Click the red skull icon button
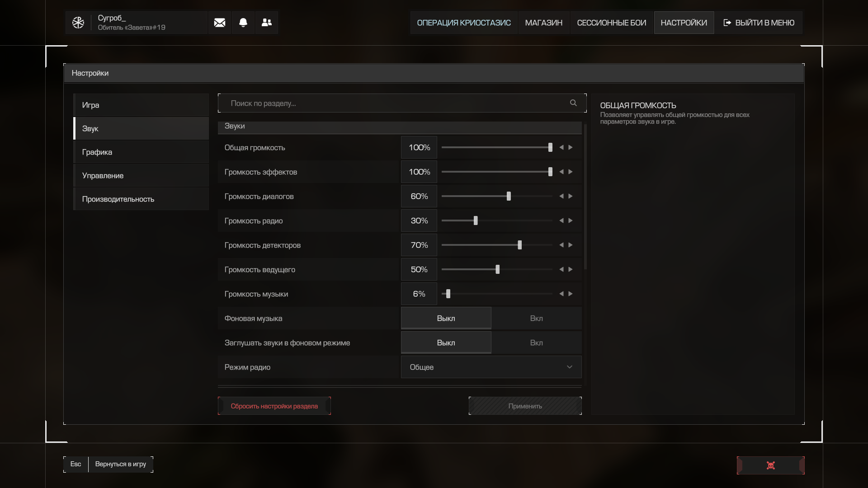Screen dimensions: 868x488 [x=771, y=465]
